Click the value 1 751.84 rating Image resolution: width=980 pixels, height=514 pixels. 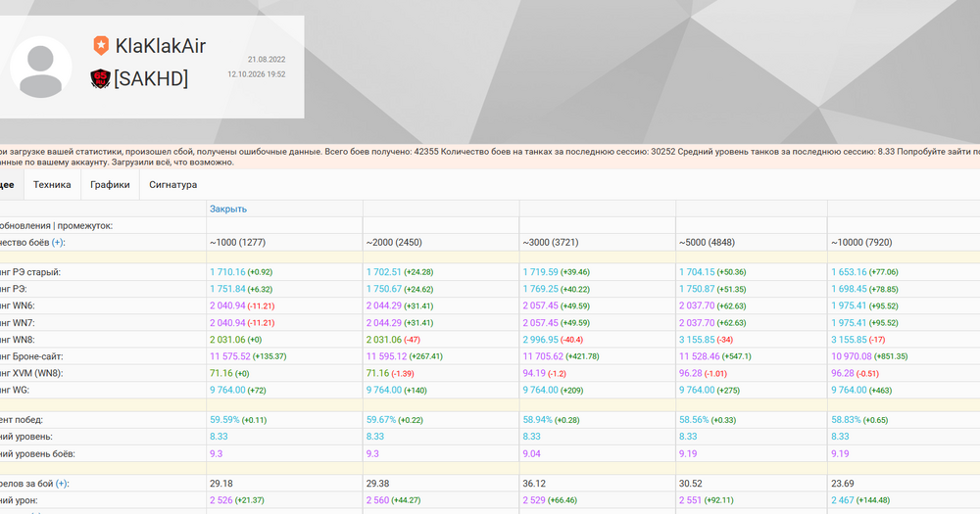click(x=227, y=289)
